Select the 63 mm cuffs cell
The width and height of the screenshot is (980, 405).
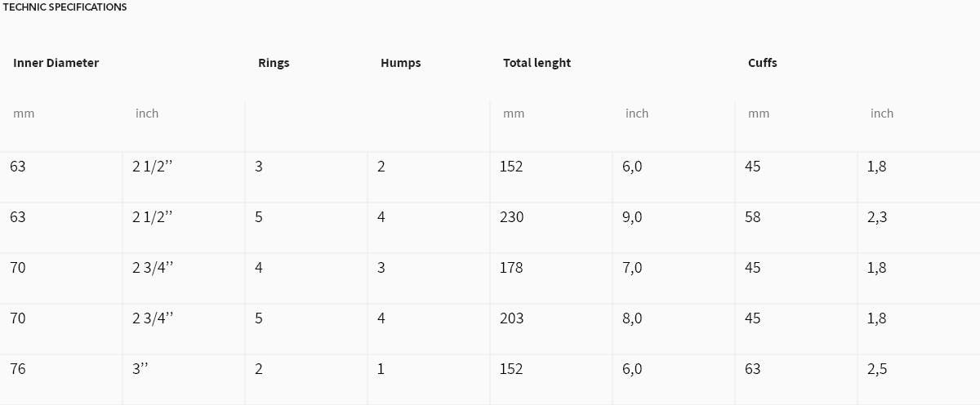point(752,369)
